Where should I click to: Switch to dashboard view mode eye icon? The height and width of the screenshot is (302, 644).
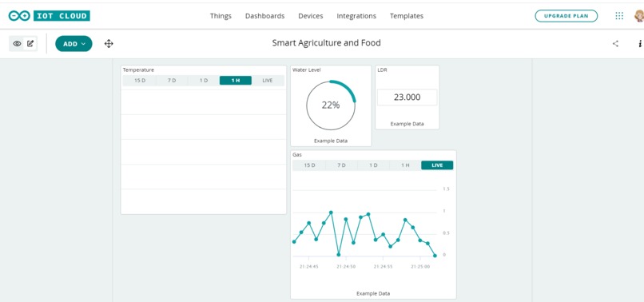coord(17,44)
